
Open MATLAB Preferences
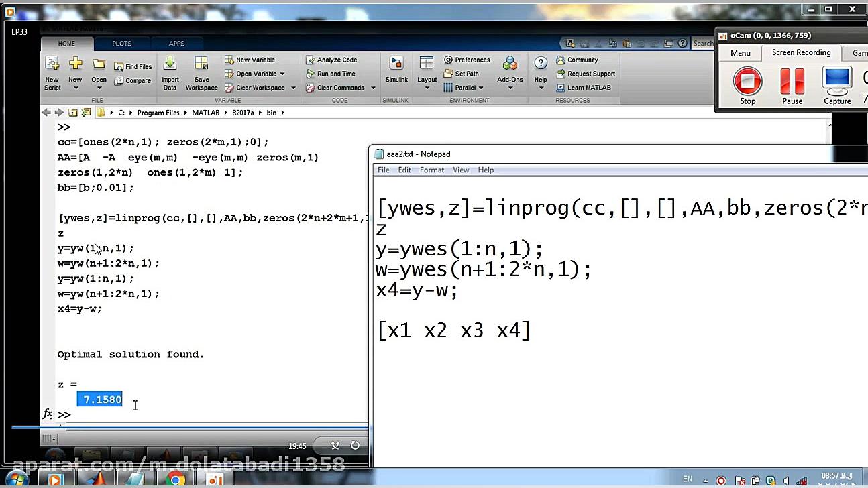click(x=467, y=60)
